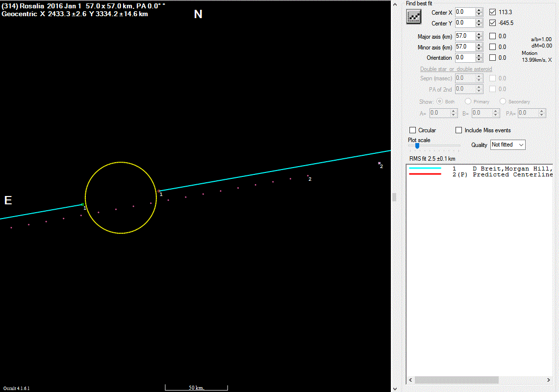Click the Orientation value field
This screenshot has width=559, height=392.
tap(464, 58)
